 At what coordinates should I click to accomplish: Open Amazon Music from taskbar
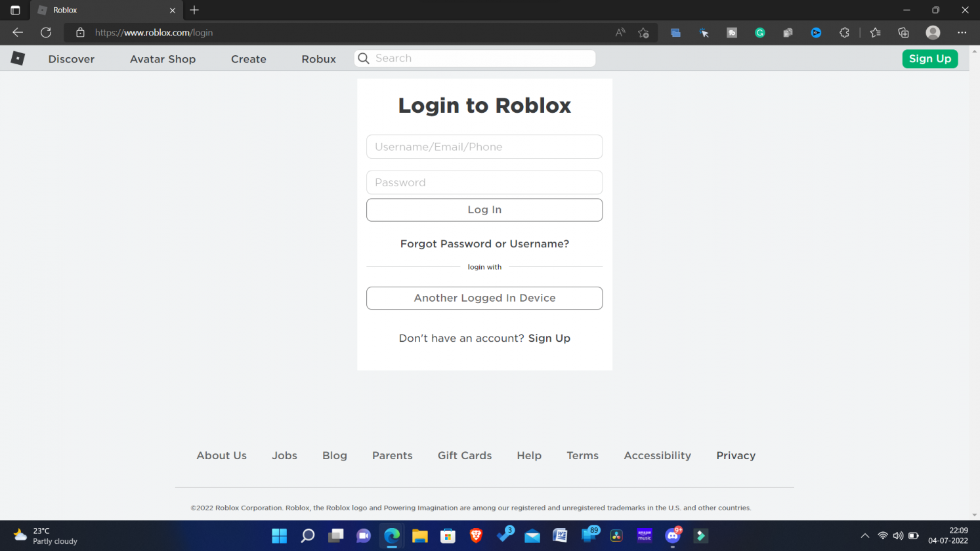point(645,536)
